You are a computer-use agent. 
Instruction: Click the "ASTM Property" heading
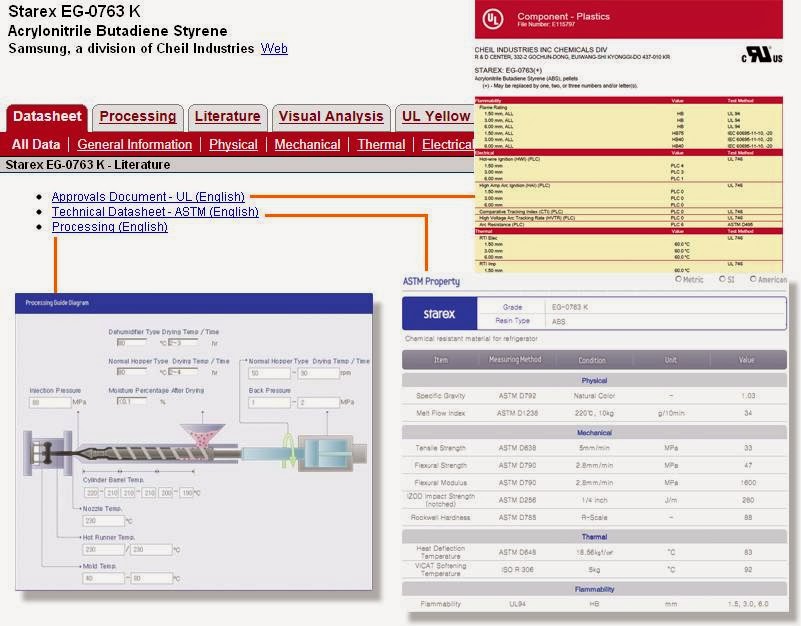click(431, 282)
